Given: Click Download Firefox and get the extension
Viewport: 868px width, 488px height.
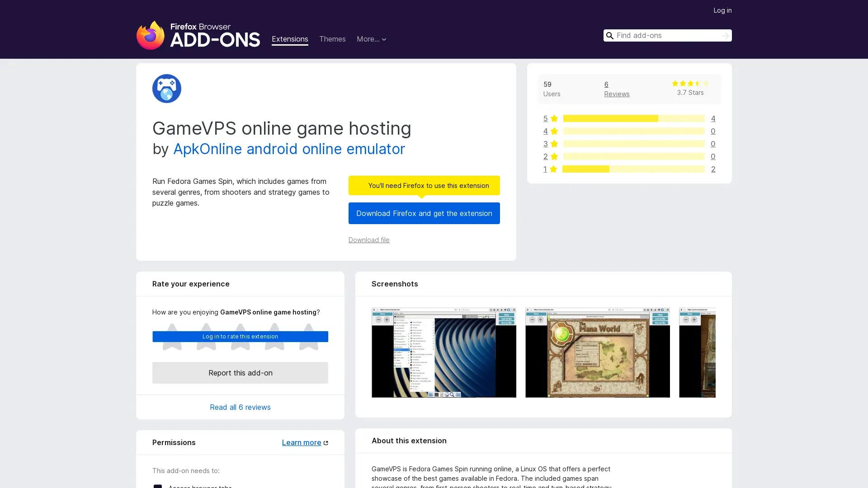Looking at the screenshot, I should [424, 213].
